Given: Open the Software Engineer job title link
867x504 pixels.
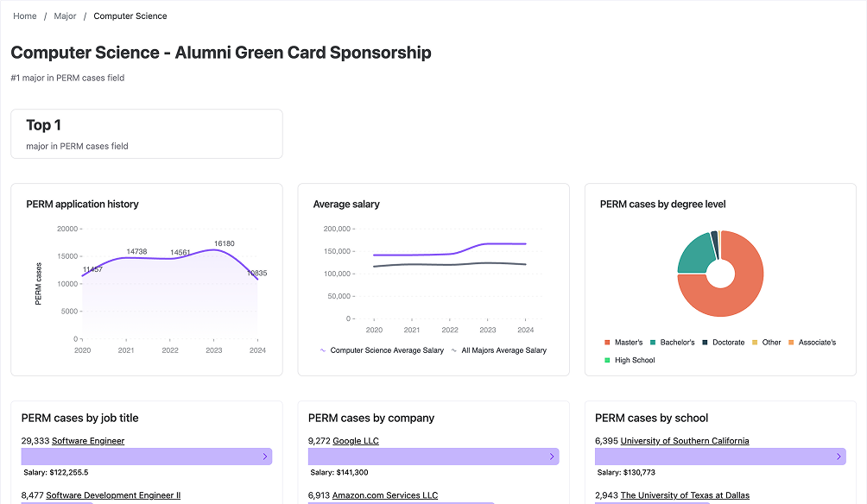Looking at the screenshot, I should click(88, 441).
